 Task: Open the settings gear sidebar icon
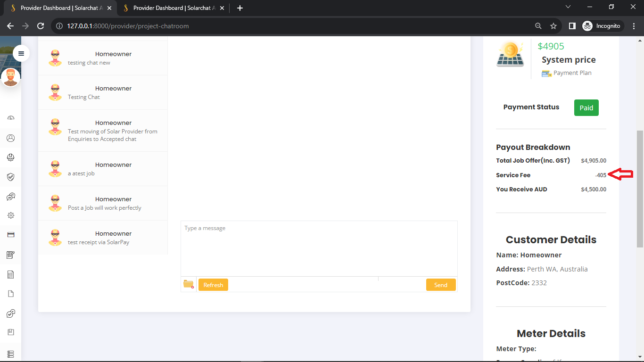pyautogui.click(x=11, y=215)
